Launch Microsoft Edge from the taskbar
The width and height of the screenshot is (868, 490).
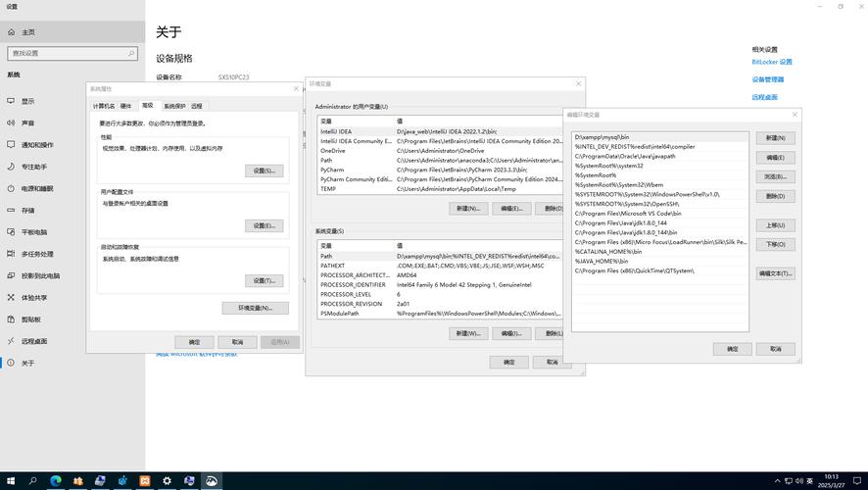pyautogui.click(x=56, y=480)
